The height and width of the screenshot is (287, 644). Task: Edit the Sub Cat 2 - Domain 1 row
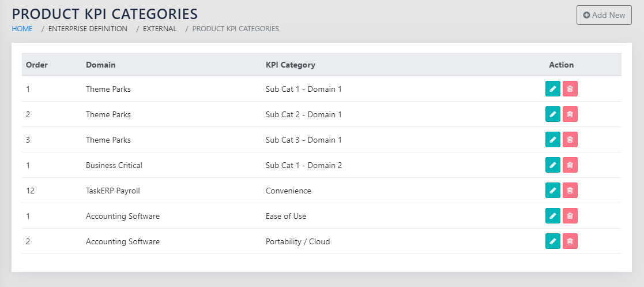[552, 114]
